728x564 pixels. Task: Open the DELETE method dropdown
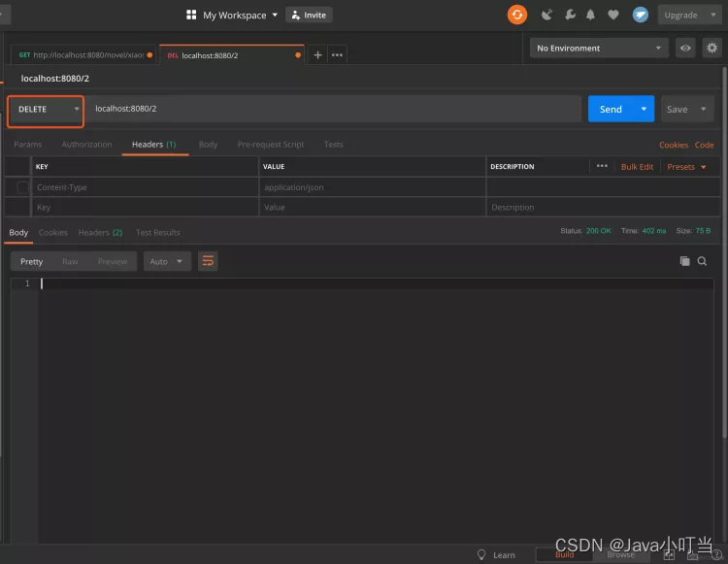[46, 110]
